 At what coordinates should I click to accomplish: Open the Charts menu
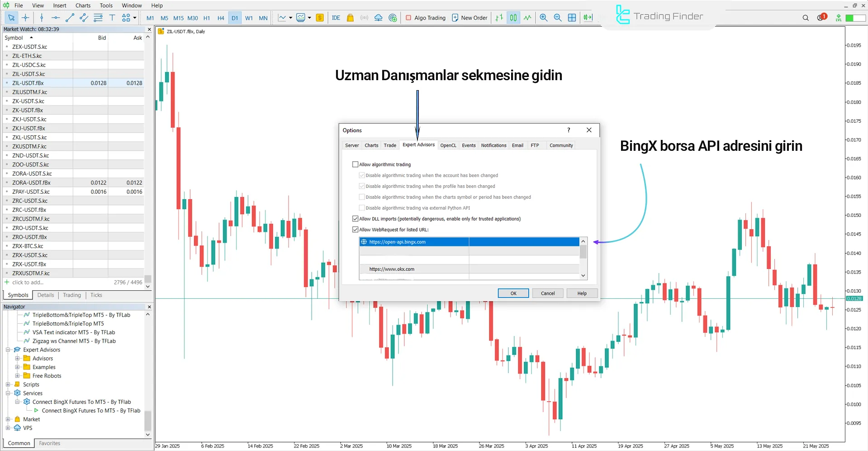82,5
